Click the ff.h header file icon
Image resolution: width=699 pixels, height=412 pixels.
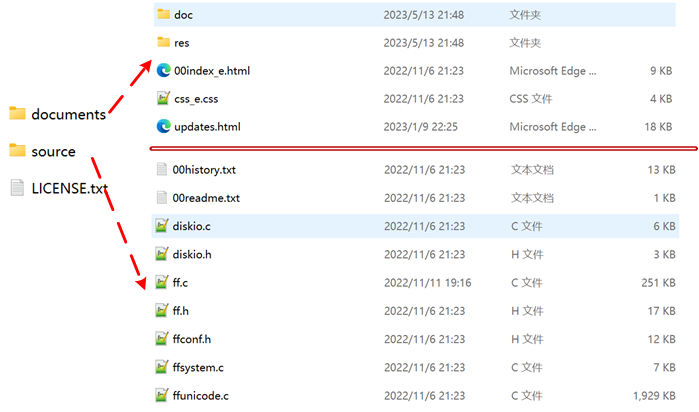click(x=162, y=311)
